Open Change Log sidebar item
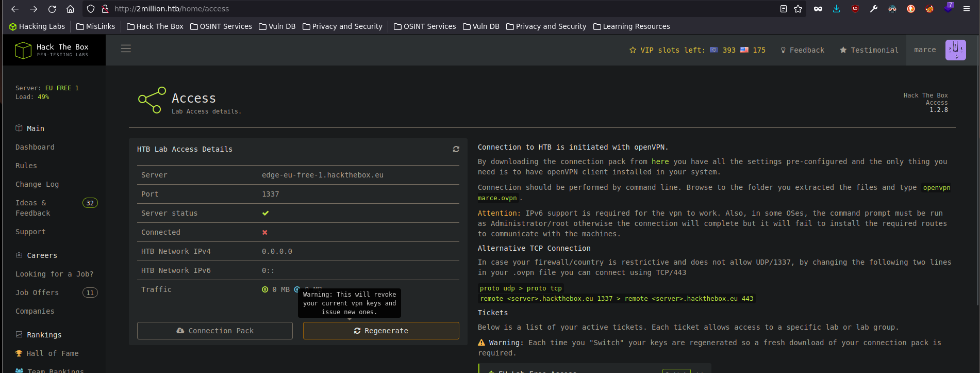This screenshot has height=373, width=980. [x=37, y=184]
